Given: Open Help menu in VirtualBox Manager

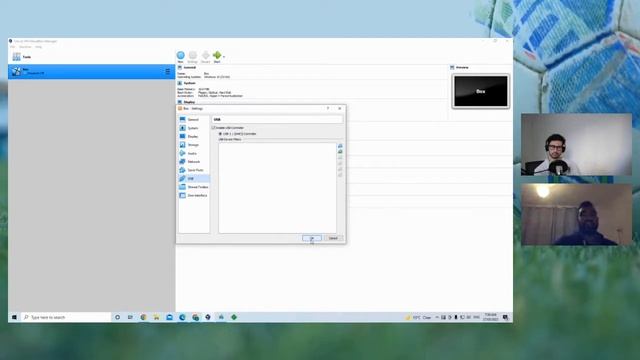Looking at the screenshot, I should 38,47.
